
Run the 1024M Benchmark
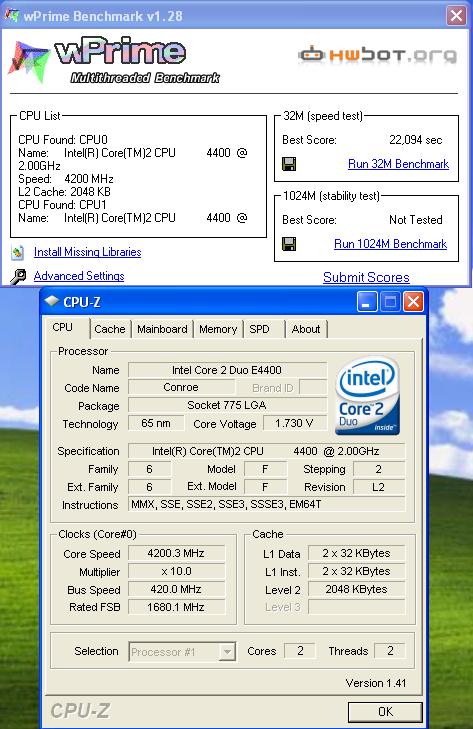point(390,244)
